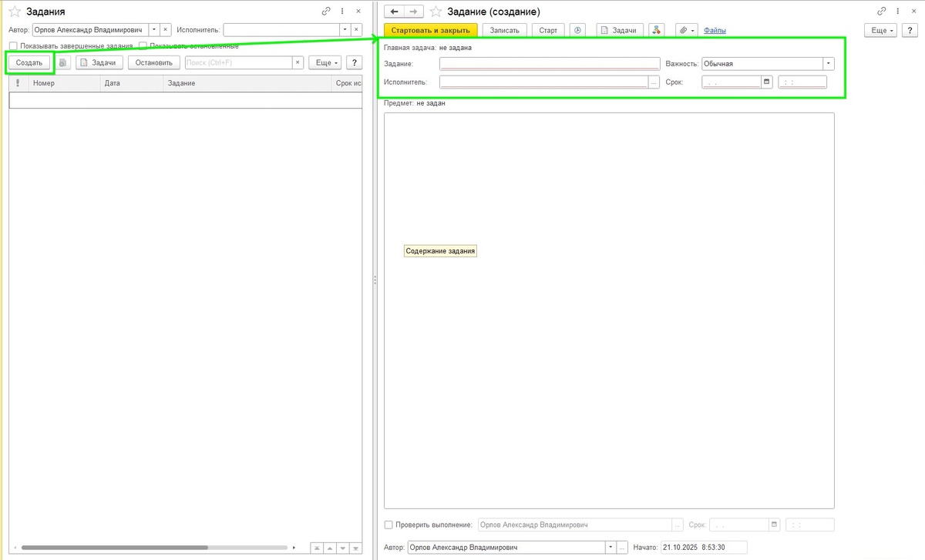
Task: Click into the Срок date field
Action: pos(732,82)
